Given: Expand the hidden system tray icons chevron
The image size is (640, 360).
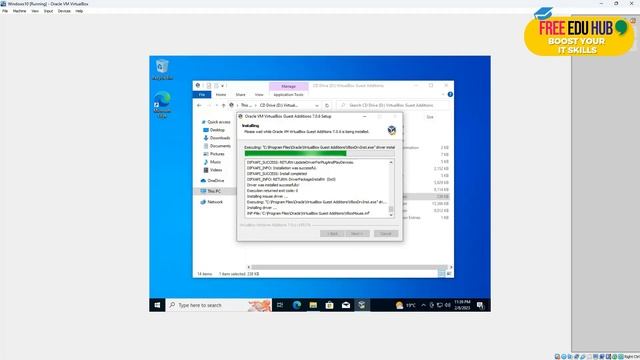Looking at the screenshot, I should tap(423, 305).
